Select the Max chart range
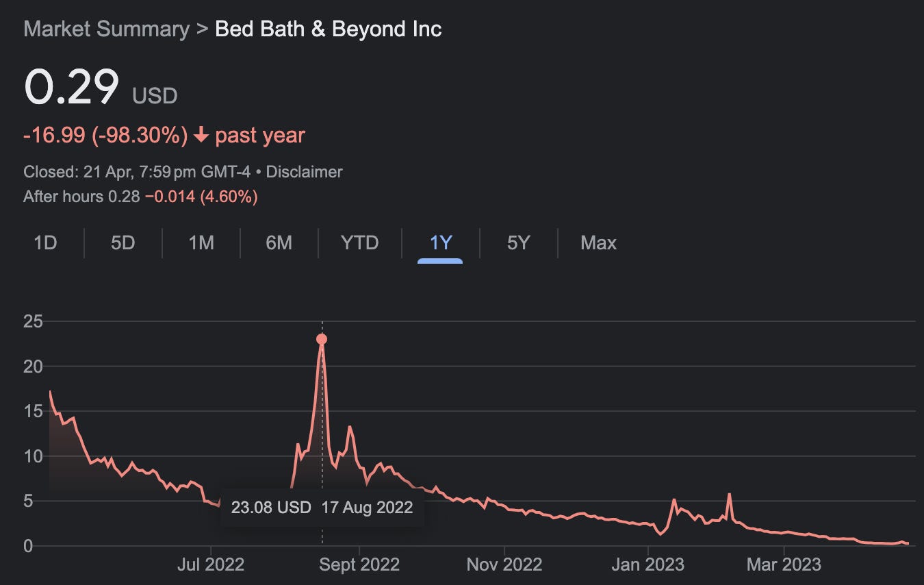 click(x=598, y=242)
